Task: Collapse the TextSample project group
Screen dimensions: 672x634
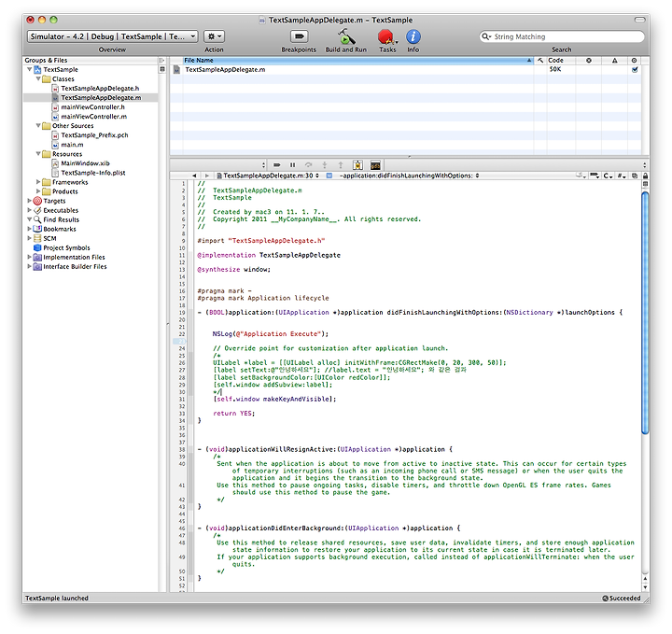Action: click(29, 69)
